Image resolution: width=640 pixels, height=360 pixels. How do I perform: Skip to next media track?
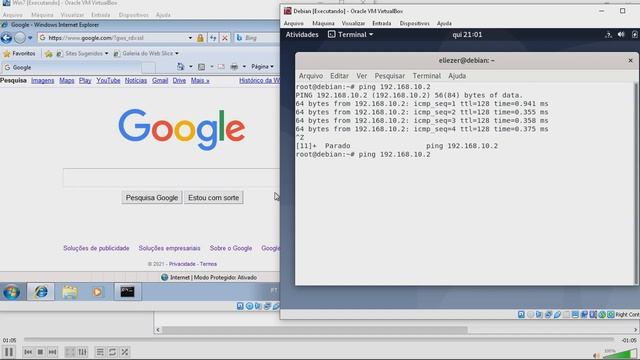coord(52,352)
